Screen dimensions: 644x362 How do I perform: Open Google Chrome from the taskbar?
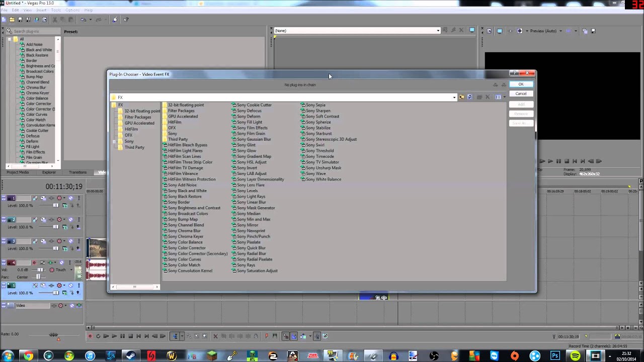coord(28,356)
